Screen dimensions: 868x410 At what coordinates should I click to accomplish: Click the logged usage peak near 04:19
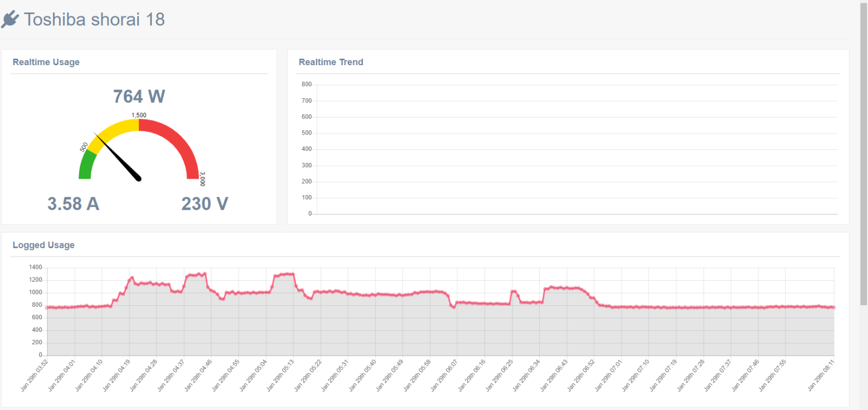pyautogui.click(x=132, y=277)
